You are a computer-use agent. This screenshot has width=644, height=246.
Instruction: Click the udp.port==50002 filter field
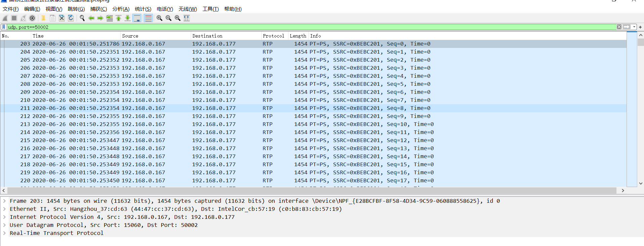pos(311,27)
